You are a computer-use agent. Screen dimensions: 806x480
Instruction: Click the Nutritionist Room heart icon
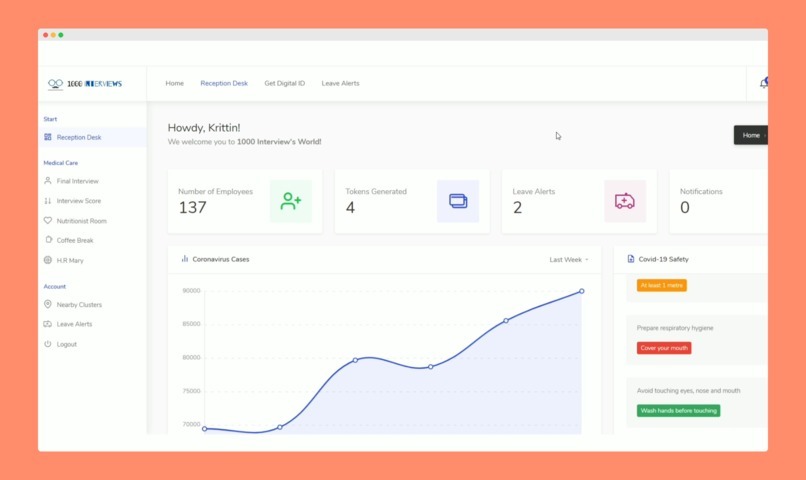tap(48, 220)
